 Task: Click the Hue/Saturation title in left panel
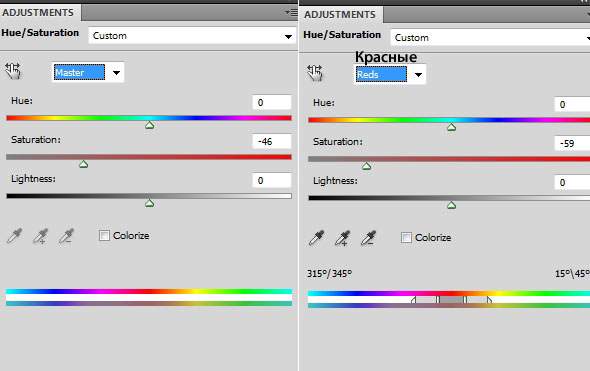click(40, 33)
